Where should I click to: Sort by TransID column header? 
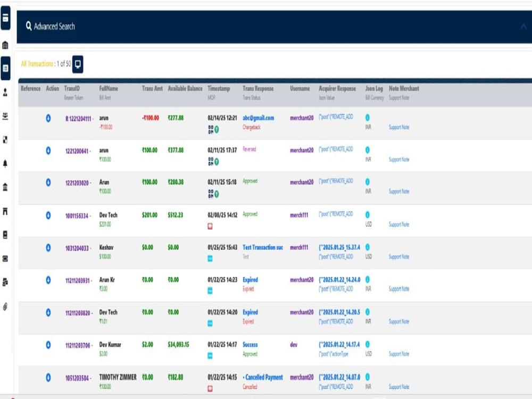click(72, 88)
